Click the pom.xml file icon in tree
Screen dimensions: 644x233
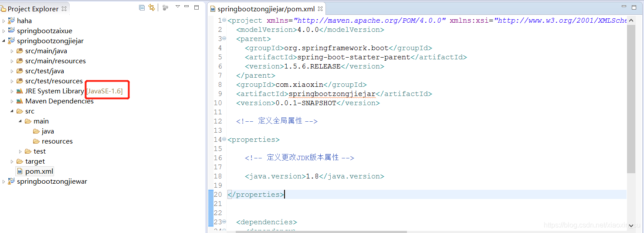tap(20, 171)
